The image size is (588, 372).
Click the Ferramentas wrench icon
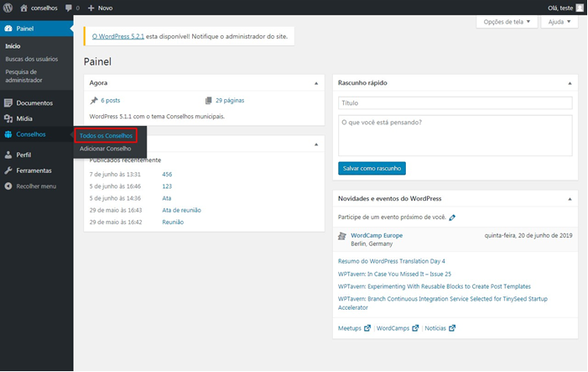8,170
